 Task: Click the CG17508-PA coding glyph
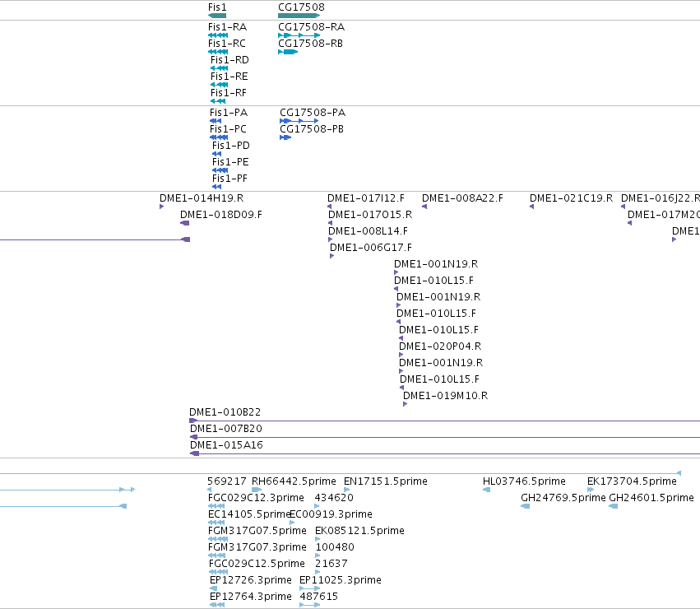click(x=299, y=121)
